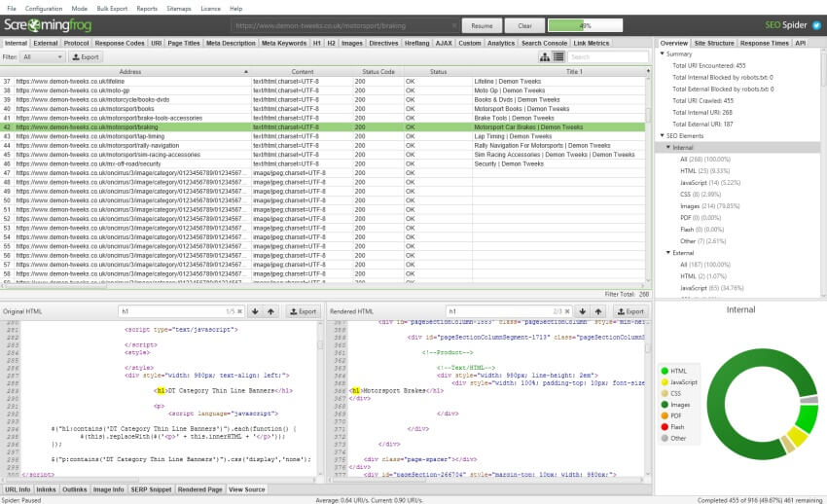This screenshot has width=827, height=504.
Task: Click the 49% crawl progress bar
Action: point(585,25)
